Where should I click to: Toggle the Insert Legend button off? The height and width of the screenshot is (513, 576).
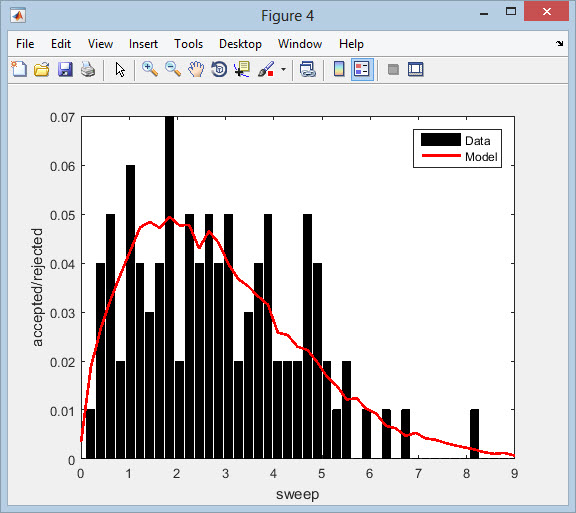362,69
